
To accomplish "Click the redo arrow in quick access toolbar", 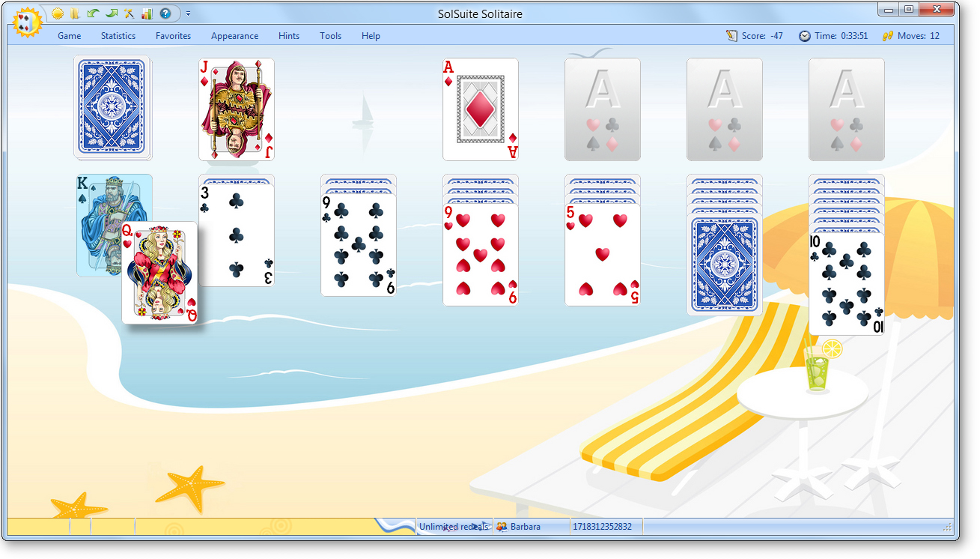I will 111,13.
